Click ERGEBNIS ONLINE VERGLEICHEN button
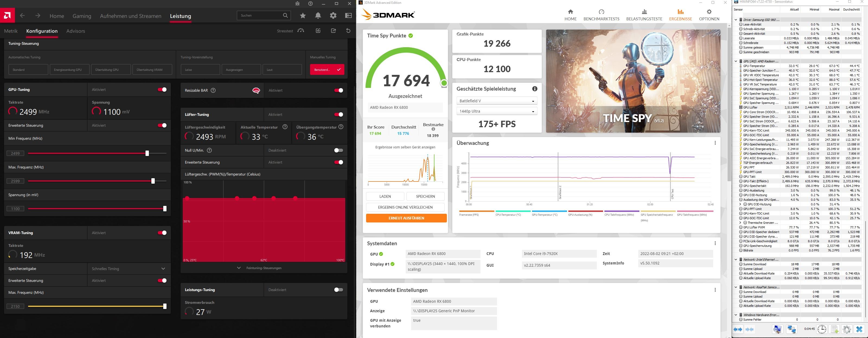This screenshot has width=868, height=338. [x=405, y=207]
